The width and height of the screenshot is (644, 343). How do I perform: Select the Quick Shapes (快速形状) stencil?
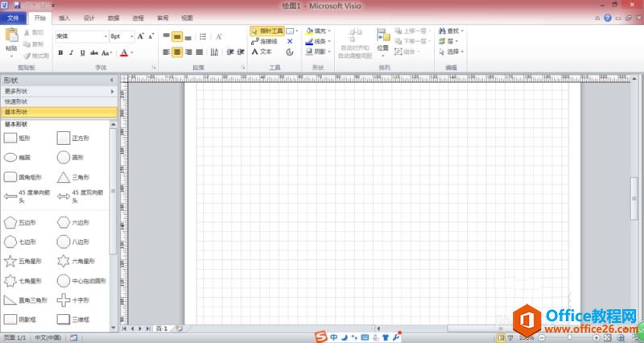(59, 101)
